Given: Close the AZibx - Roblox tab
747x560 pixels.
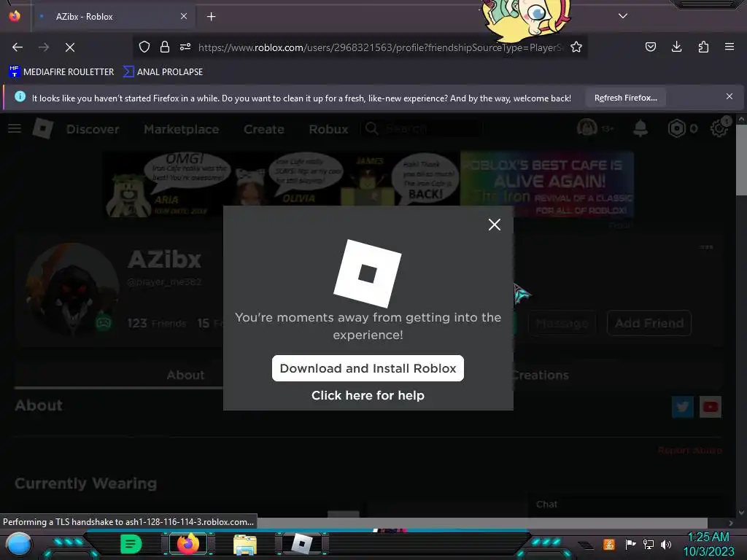Looking at the screenshot, I should pyautogui.click(x=184, y=16).
